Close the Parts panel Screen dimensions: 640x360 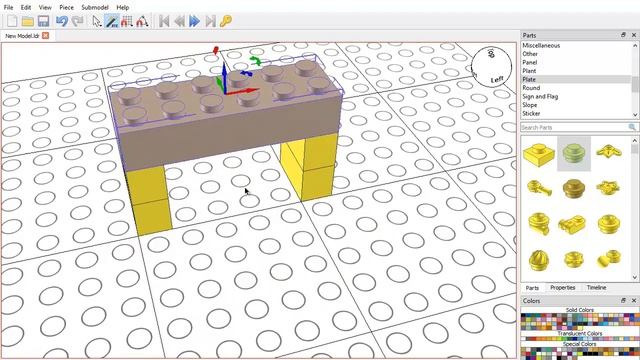[x=634, y=35]
